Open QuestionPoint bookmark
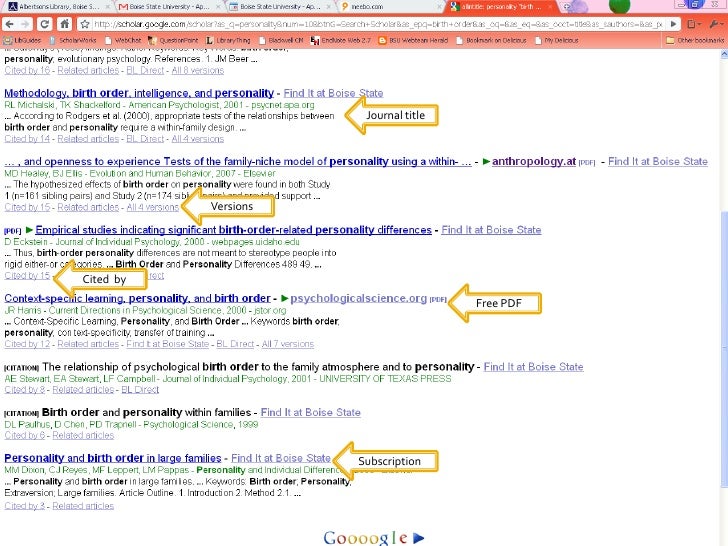 pyautogui.click(x=173, y=40)
